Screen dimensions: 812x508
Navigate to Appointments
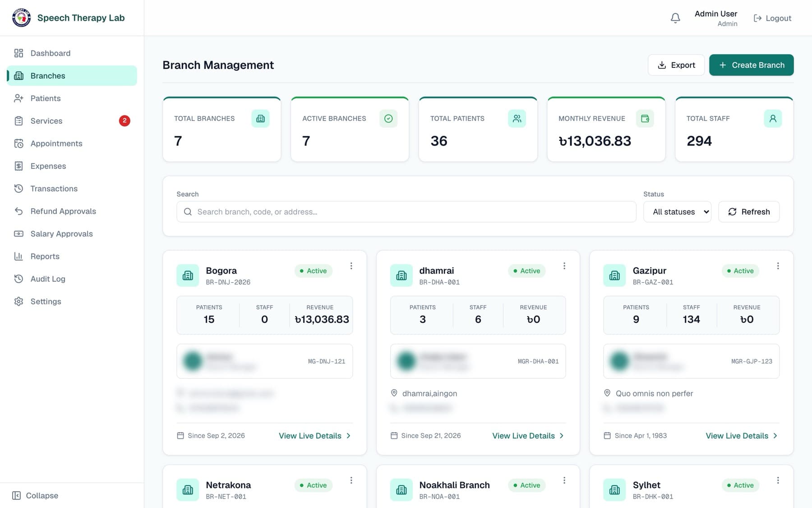(72, 144)
